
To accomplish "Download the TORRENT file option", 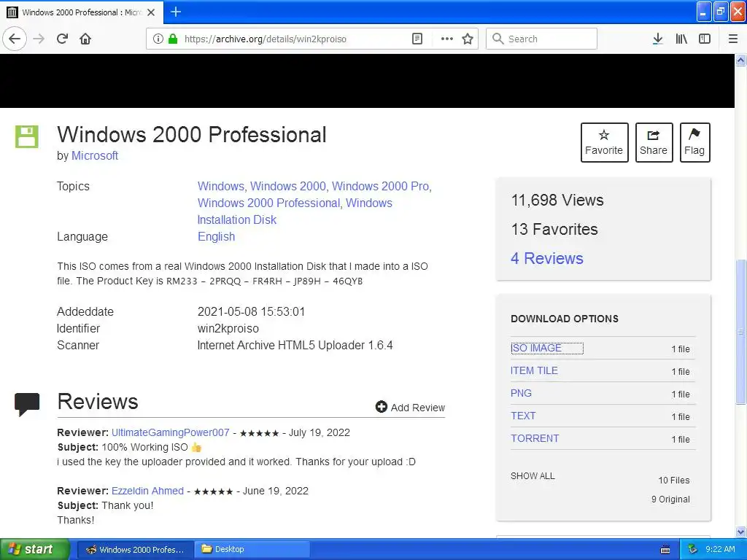I will tap(535, 438).
